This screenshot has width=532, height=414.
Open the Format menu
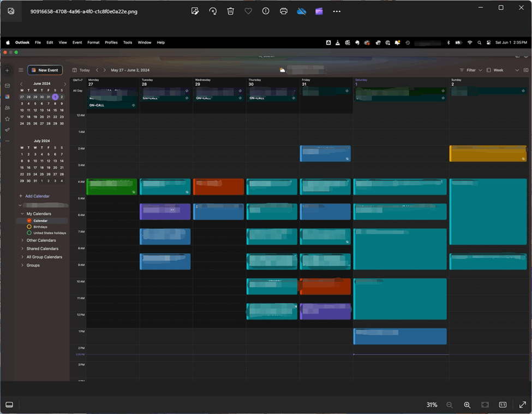(93, 43)
